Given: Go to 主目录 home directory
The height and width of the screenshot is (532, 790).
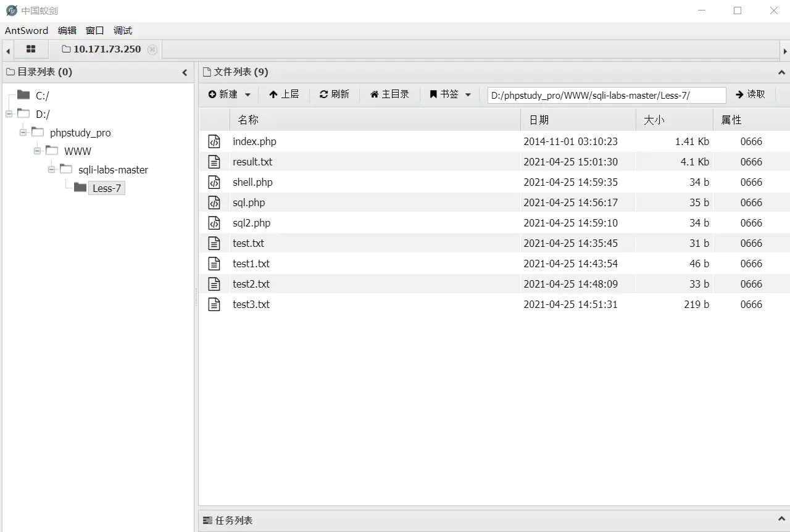Looking at the screenshot, I should click(389, 94).
